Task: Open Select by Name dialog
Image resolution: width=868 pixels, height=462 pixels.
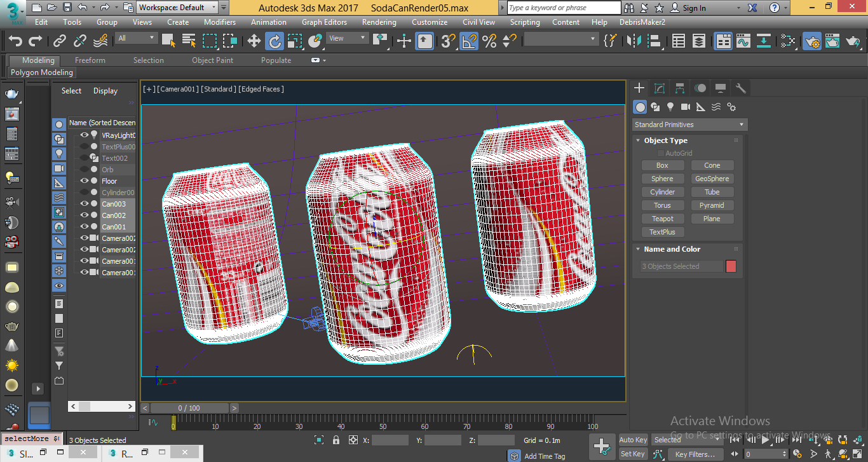Action: pyautogui.click(x=189, y=41)
